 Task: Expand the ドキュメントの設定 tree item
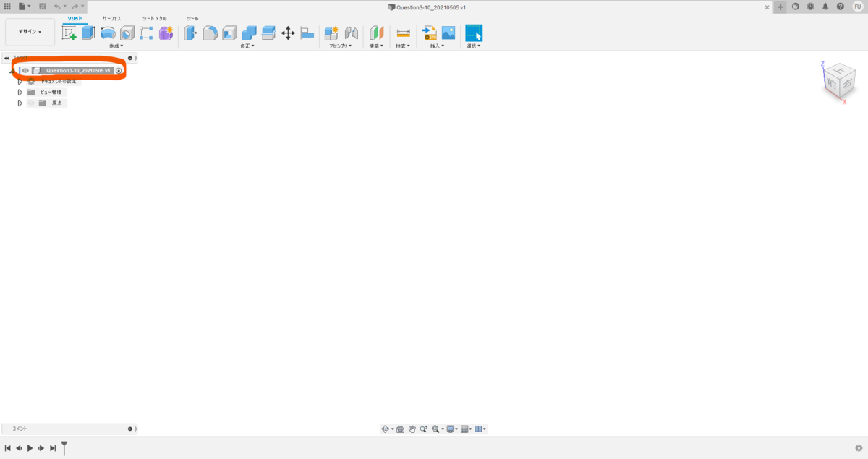point(20,81)
